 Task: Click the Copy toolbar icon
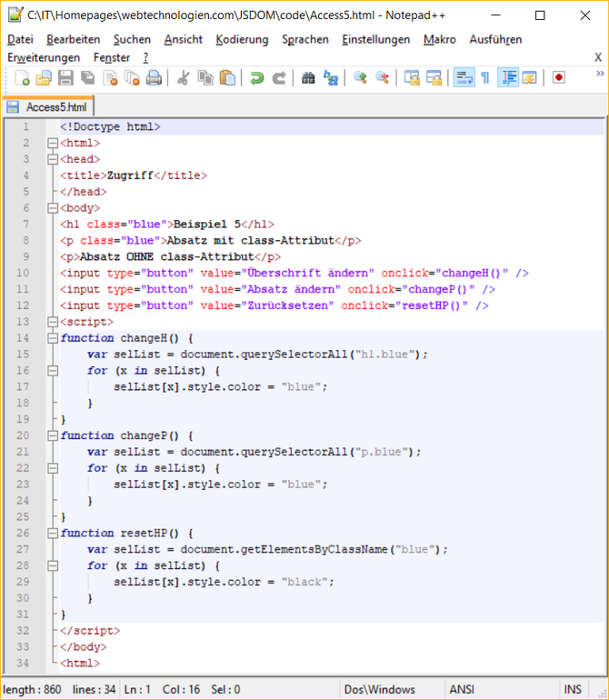point(205,78)
